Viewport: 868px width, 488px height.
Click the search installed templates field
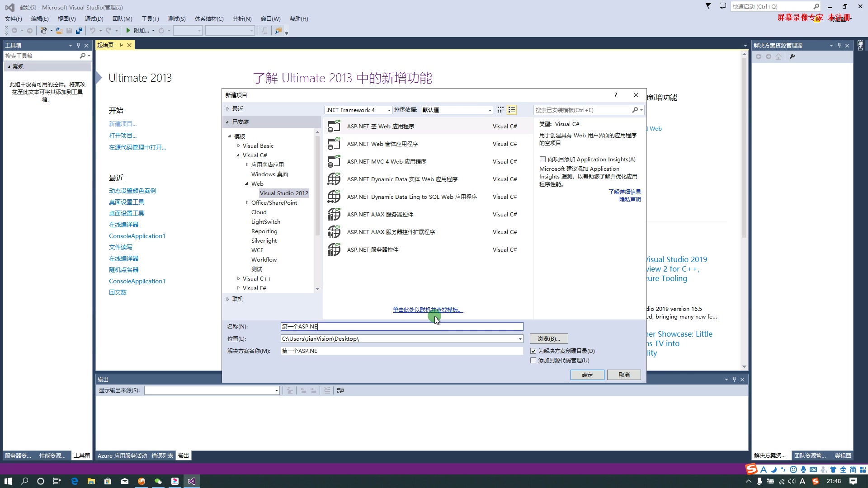(583, 110)
